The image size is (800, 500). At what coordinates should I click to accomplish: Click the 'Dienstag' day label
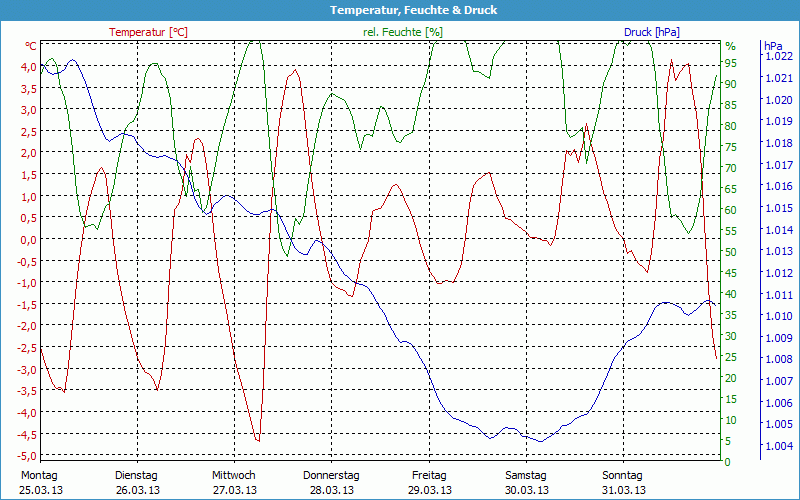(136, 476)
